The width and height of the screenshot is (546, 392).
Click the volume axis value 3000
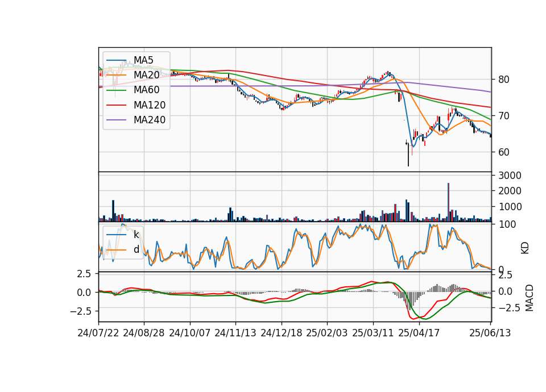pyautogui.click(x=510, y=176)
